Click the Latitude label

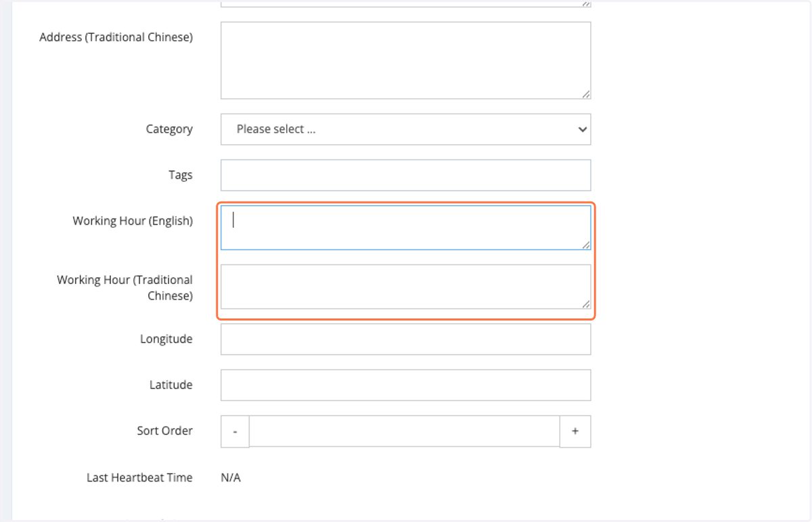(171, 385)
